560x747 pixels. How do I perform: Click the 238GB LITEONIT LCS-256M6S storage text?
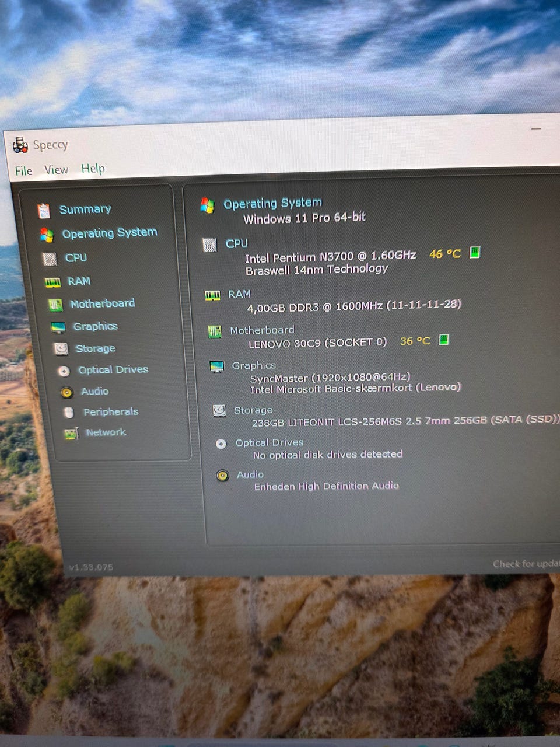tap(405, 421)
